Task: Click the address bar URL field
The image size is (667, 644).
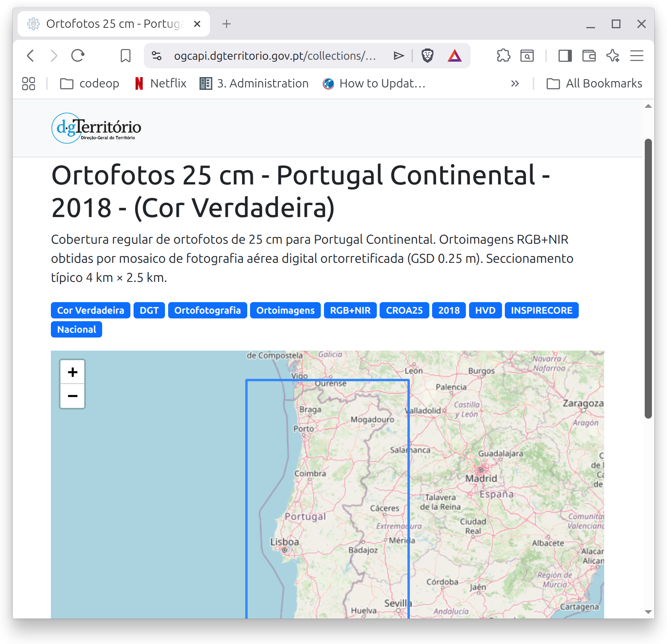Action: click(275, 56)
